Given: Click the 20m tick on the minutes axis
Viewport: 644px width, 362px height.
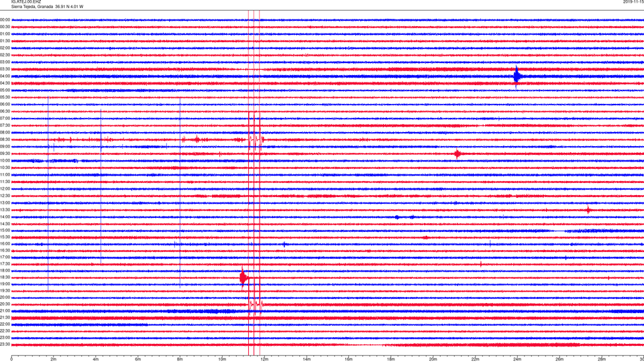Looking at the screenshot, I should [433, 359].
